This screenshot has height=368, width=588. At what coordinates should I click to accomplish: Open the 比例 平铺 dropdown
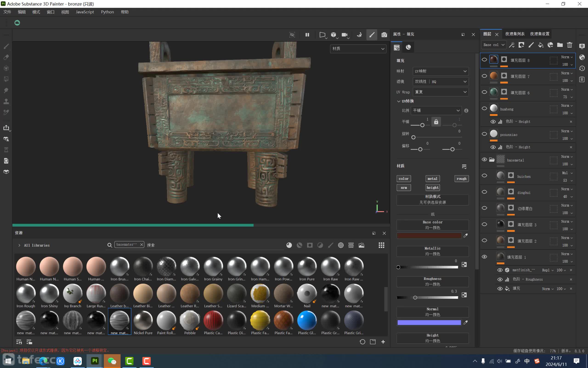coord(436,110)
